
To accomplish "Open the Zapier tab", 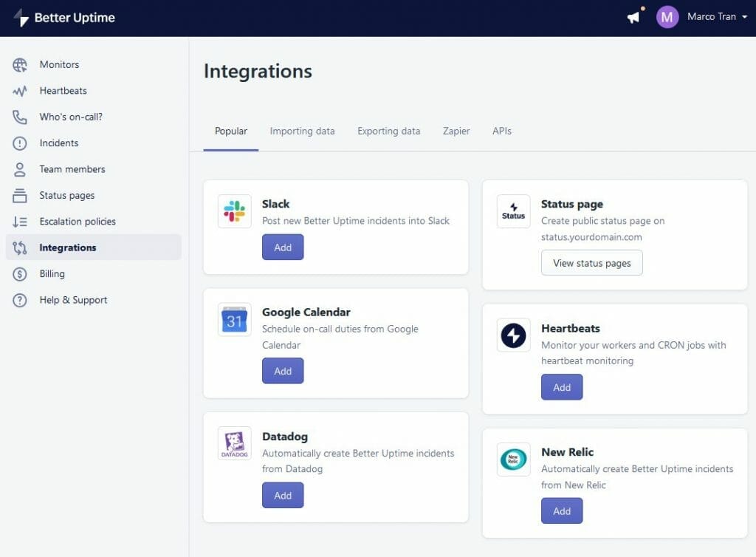I will click(456, 131).
